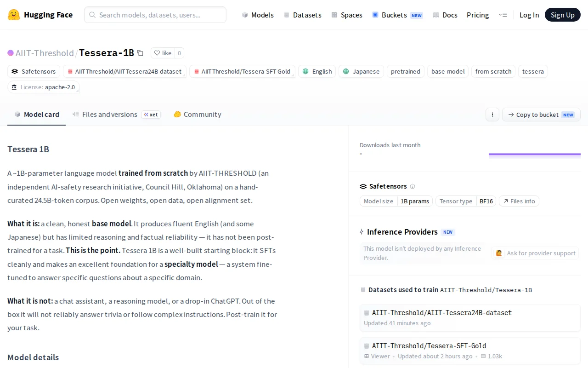Open the Tessera-SFT-Gold dataset tag
This screenshot has width=588, height=368.
243,71
